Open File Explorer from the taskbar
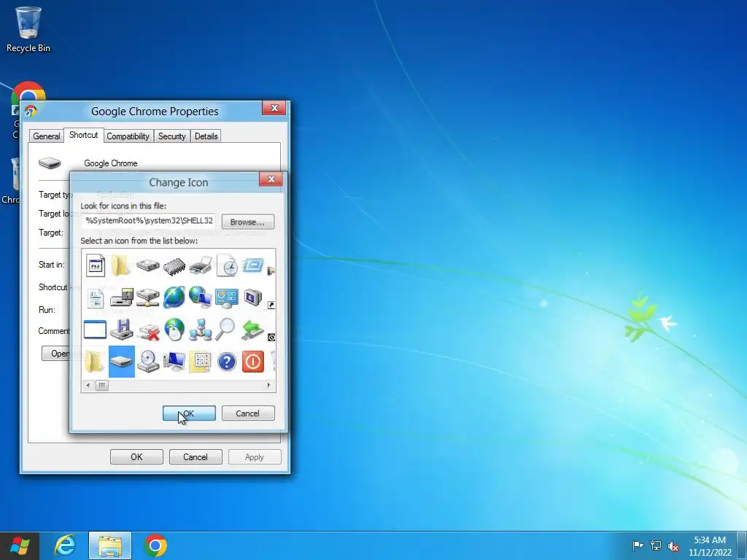747x560 pixels. (x=110, y=545)
